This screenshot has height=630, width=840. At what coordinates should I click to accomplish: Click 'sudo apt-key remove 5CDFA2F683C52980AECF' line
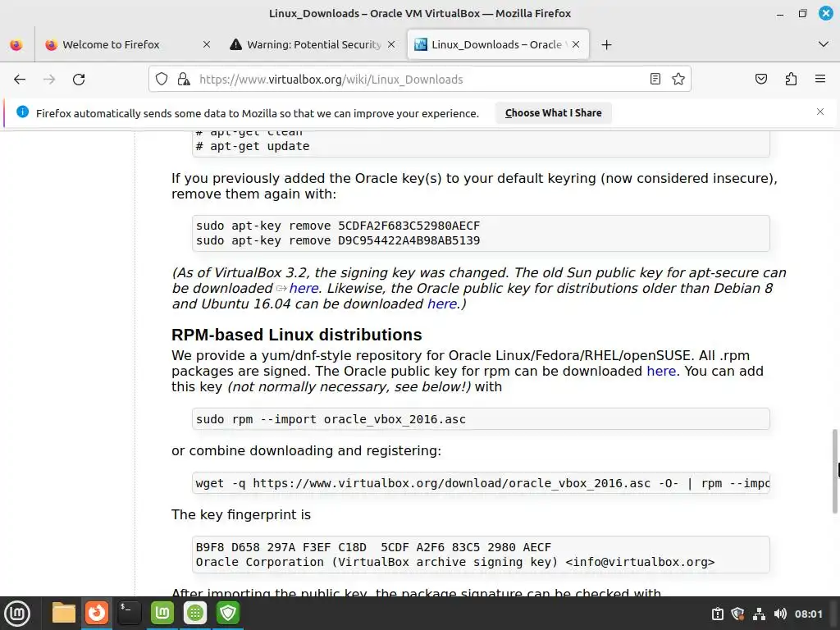(x=337, y=226)
